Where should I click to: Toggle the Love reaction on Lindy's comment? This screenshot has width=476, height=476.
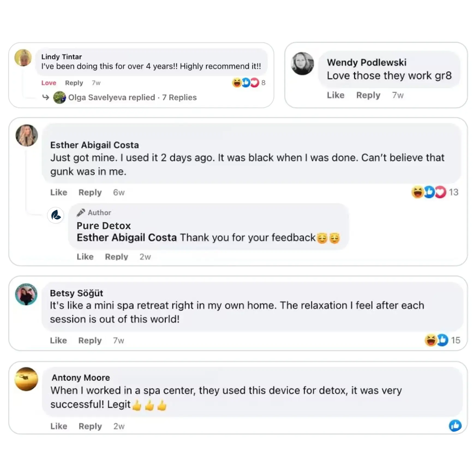[x=49, y=83]
